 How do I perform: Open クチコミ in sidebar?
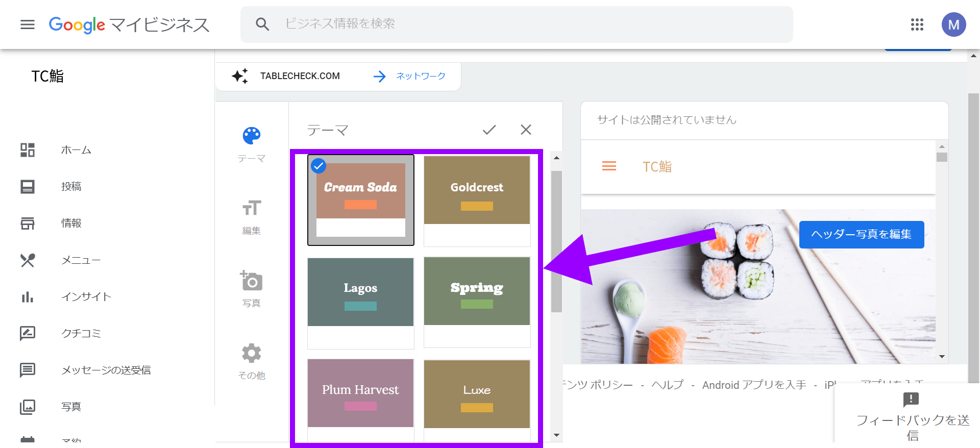tap(81, 333)
